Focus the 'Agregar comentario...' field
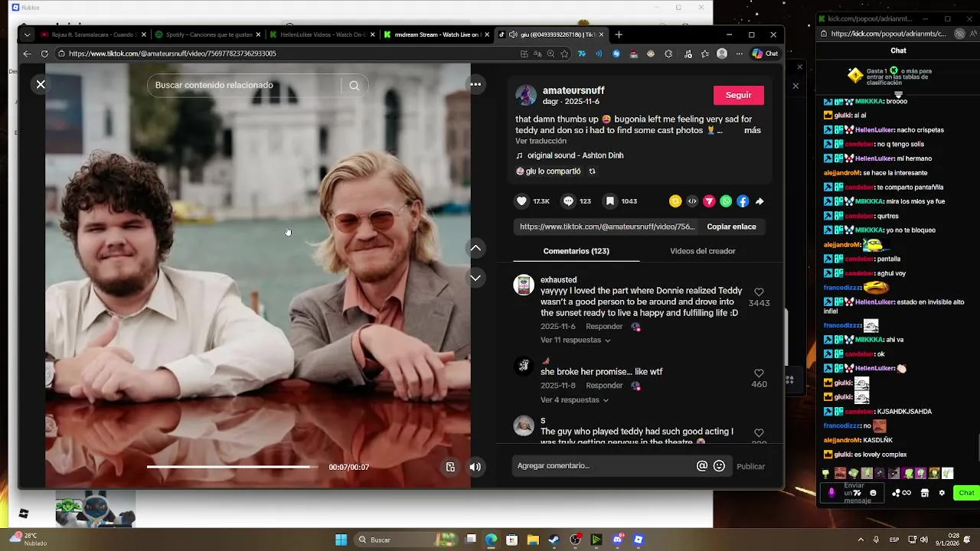The height and width of the screenshot is (551, 980). 605,465
